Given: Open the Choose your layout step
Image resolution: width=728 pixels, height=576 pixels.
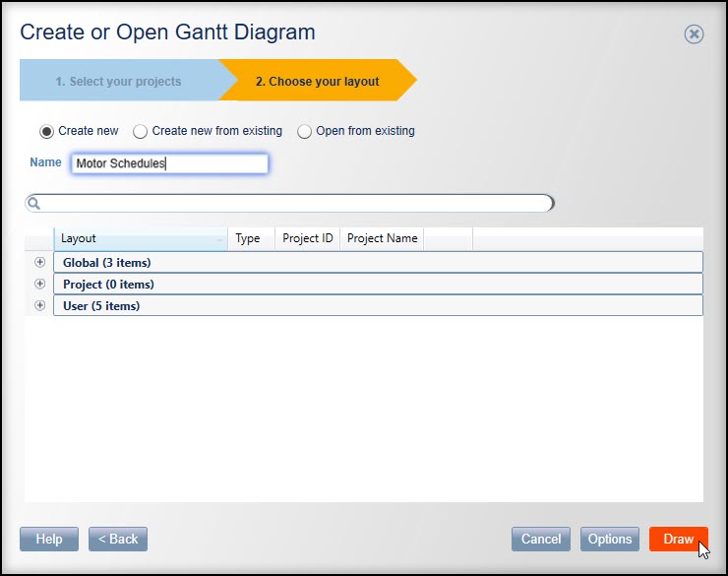Looking at the screenshot, I should [x=318, y=80].
